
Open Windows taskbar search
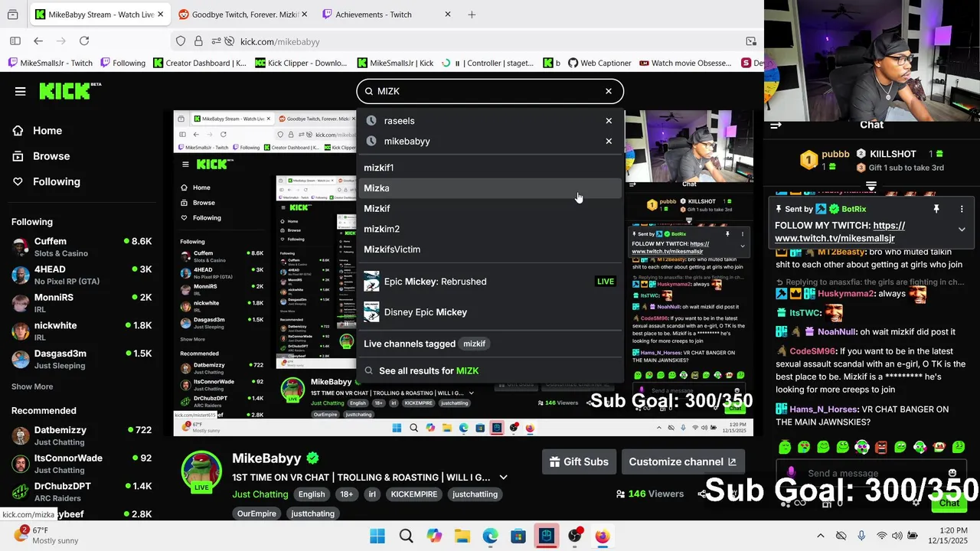click(406, 536)
